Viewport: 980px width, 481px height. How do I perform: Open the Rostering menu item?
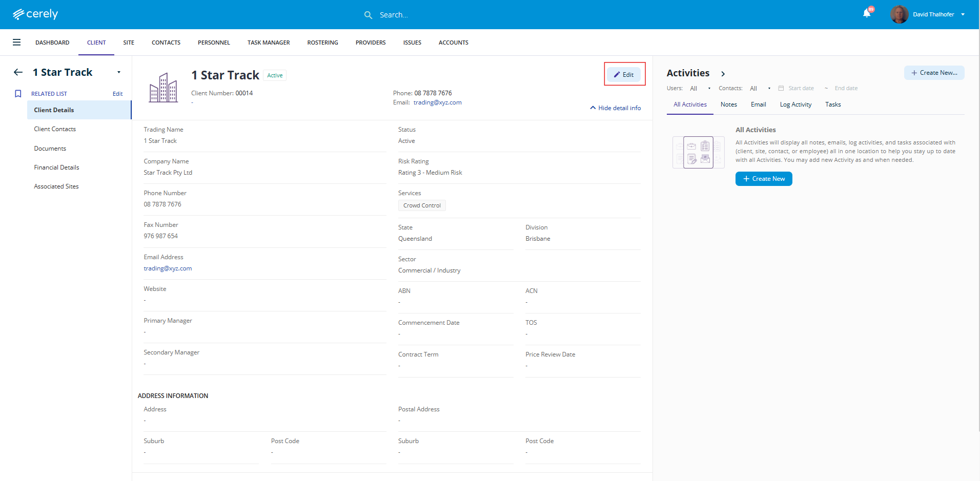tap(322, 43)
